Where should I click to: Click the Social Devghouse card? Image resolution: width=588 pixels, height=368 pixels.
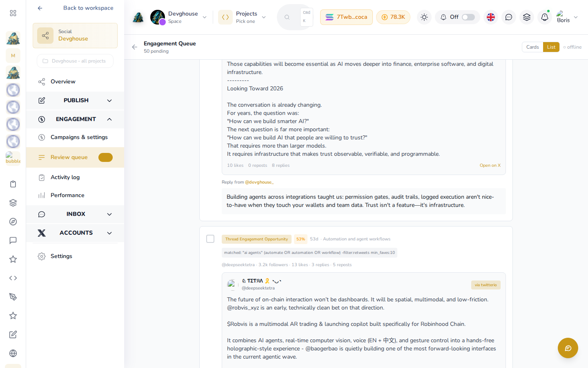(75, 36)
